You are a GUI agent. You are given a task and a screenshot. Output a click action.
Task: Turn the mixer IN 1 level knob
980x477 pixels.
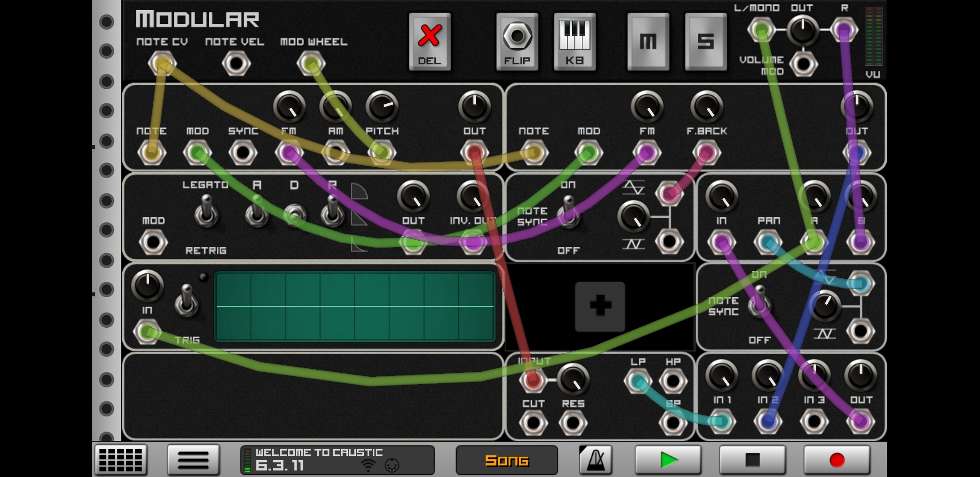coord(722,375)
